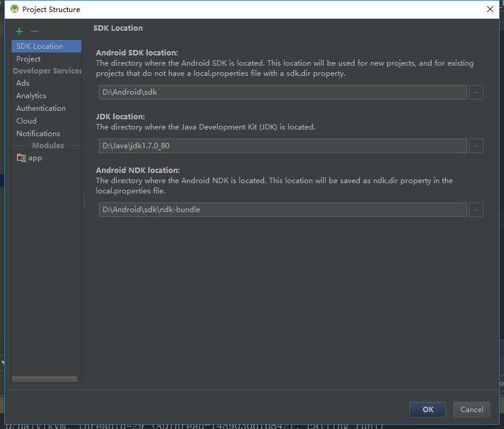Browse for the JDK location
The height and width of the screenshot is (429, 504).
point(476,146)
